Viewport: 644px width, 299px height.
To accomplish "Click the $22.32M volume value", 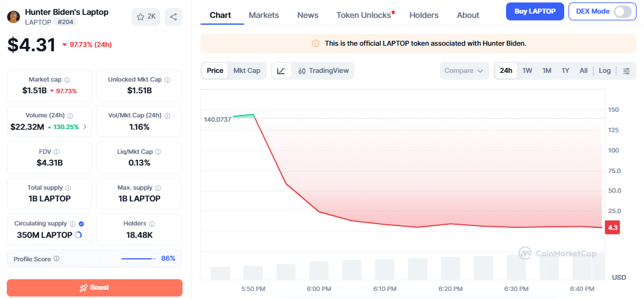I will (x=27, y=127).
